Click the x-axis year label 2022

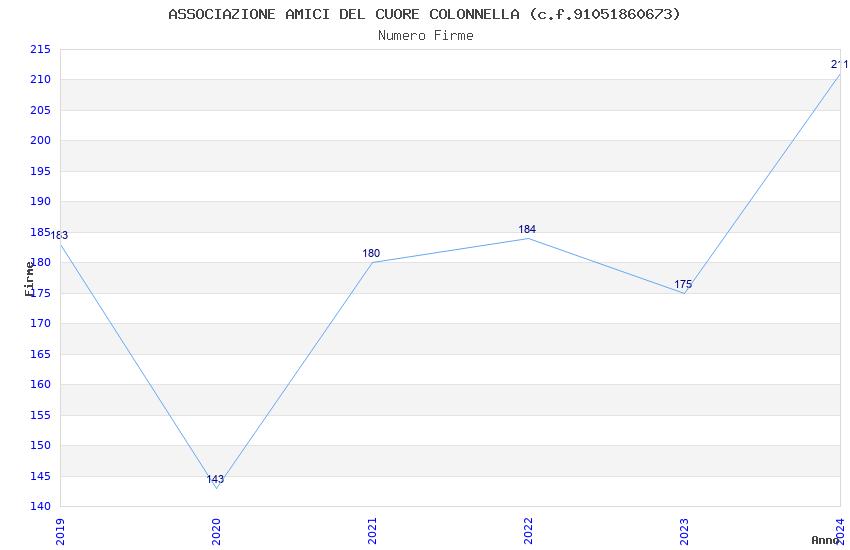(x=529, y=531)
